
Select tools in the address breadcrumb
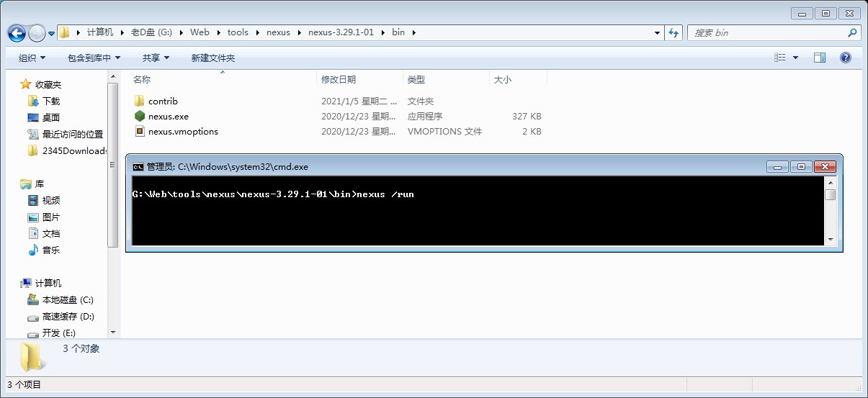(x=238, y=32)
